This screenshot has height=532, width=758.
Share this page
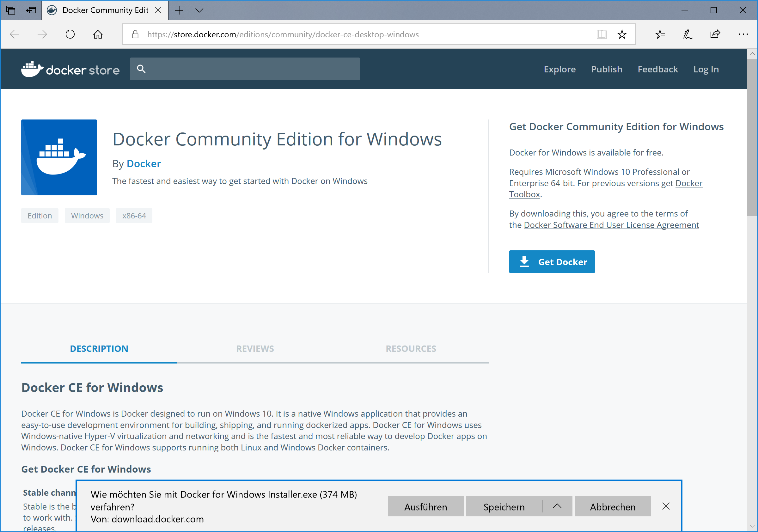click(715, 34)
